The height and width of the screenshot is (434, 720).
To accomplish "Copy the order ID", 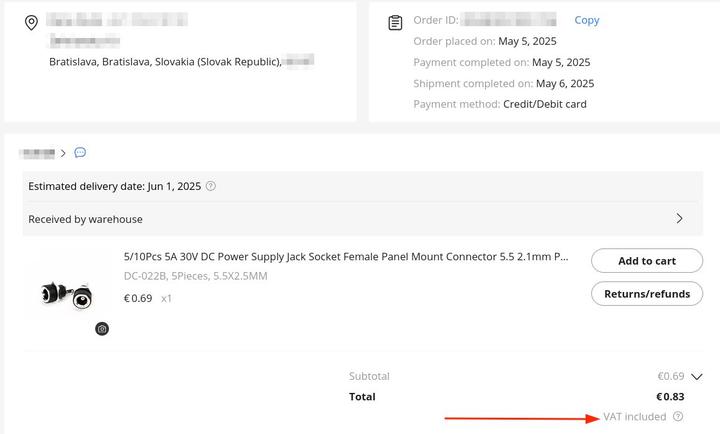I will (587, 20).
